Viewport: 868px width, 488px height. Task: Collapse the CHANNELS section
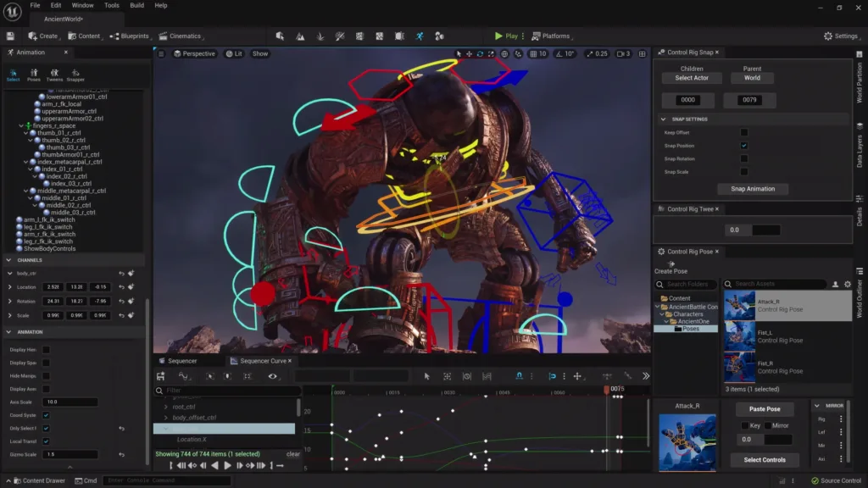pyautogui.click(x=8, y=260)
